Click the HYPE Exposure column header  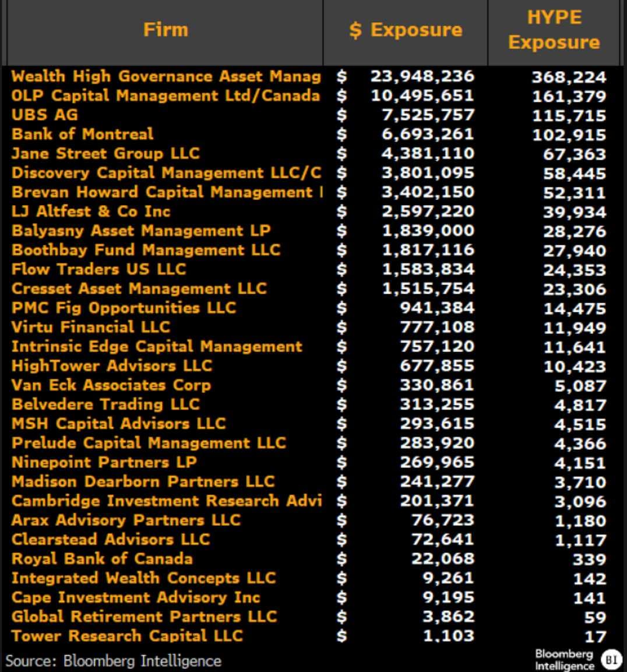pos(554,30)
